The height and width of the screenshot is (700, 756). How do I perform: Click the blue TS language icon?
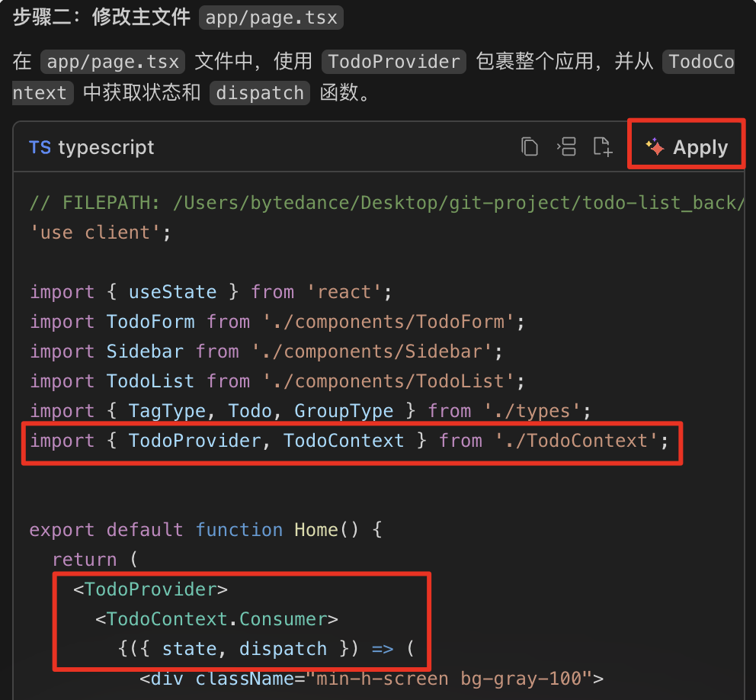(40, 148)
